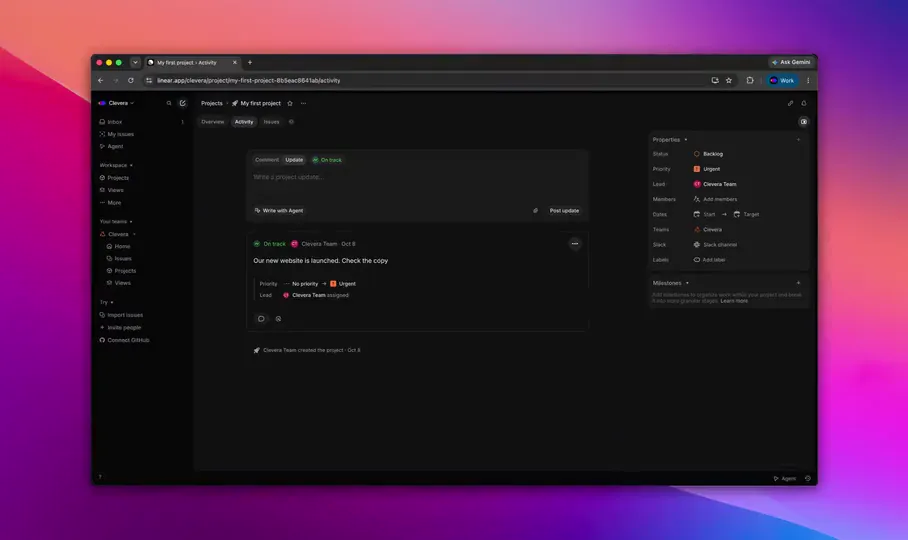The height and width of the screenshot is (540, 908).
Task: Click Write with Agent button
Action: [x=279, y=211]
